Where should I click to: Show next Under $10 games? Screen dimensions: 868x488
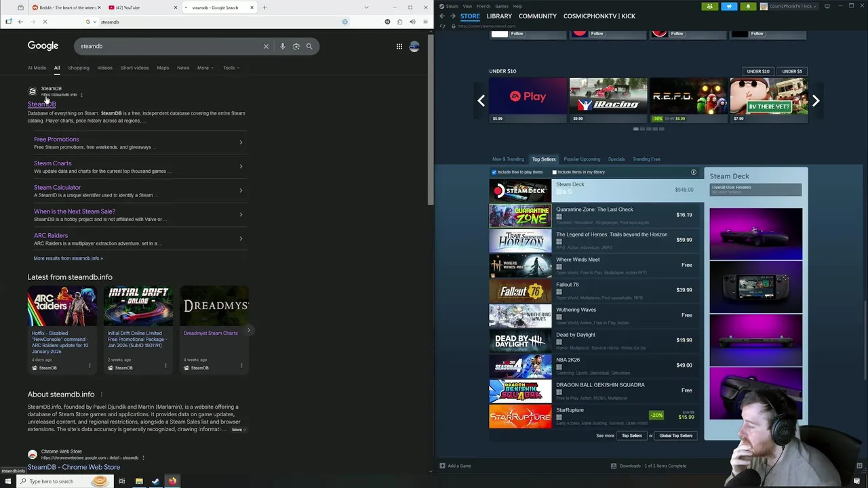pyautogui.click(x=816, y=101)
